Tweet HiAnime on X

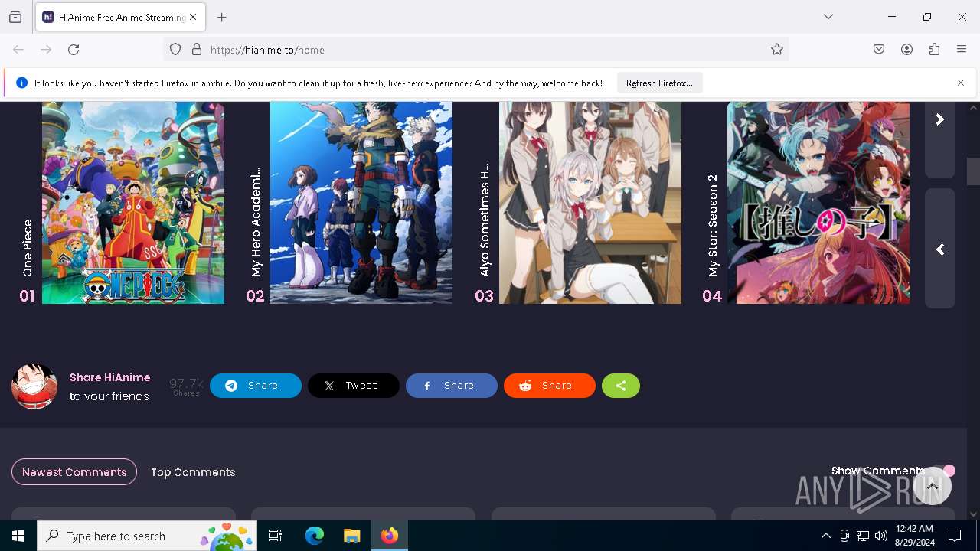point(354,386)
